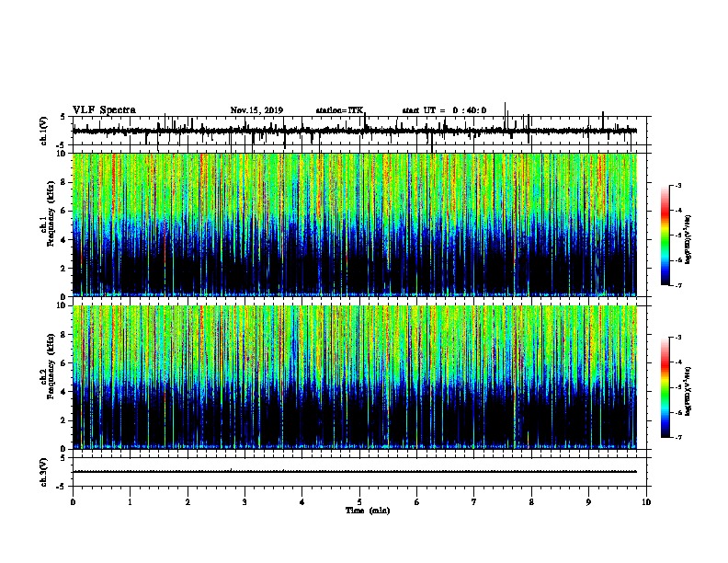Click the "station=ITK" header text
728x563 pixels.
[339, 110]
